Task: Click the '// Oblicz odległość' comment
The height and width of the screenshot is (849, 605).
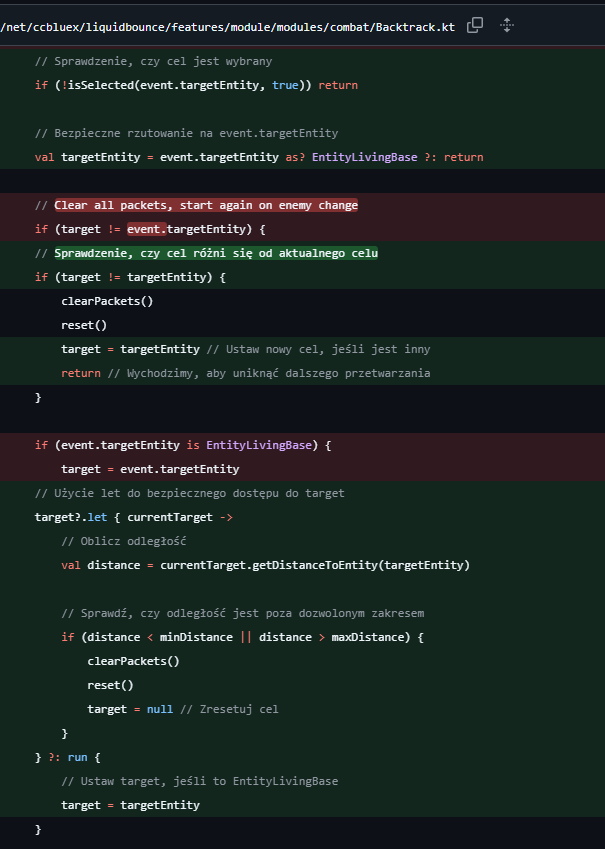Action: pyautogui.click(x=124, y=541)
